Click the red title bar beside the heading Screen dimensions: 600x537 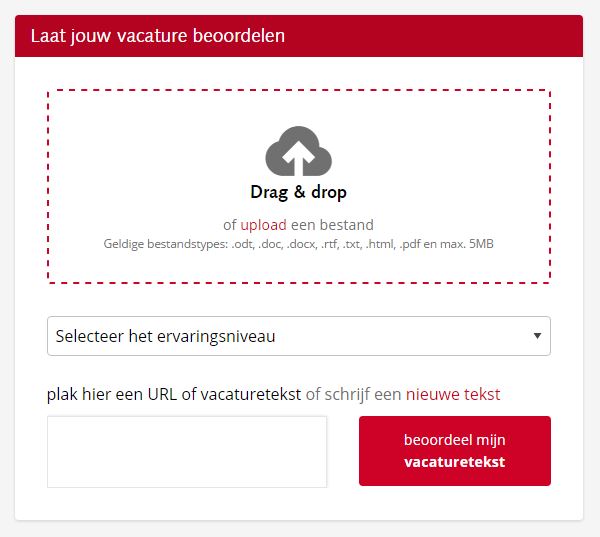(432, 36)
